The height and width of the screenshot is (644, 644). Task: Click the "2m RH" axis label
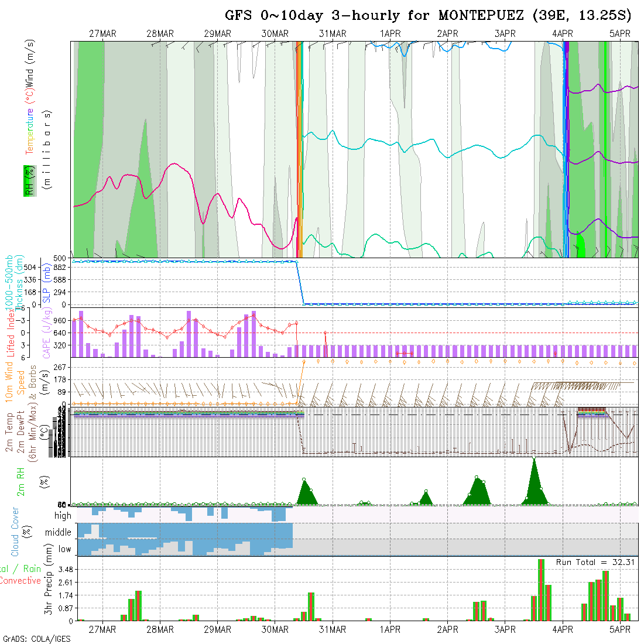[20, 480]
